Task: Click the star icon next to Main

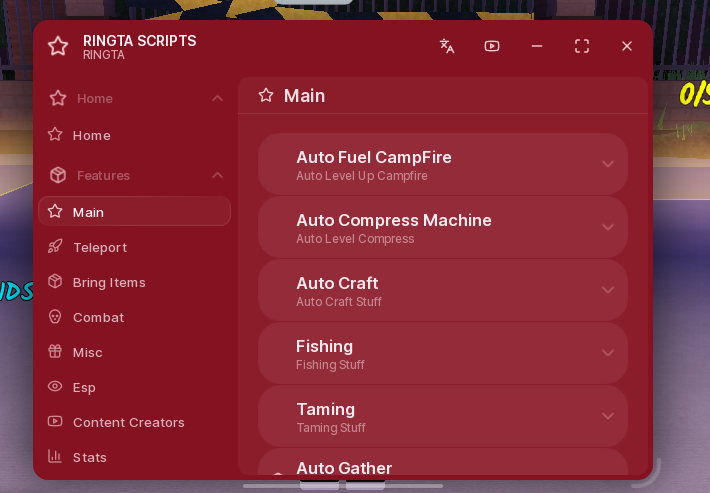Action: point(55,211)
